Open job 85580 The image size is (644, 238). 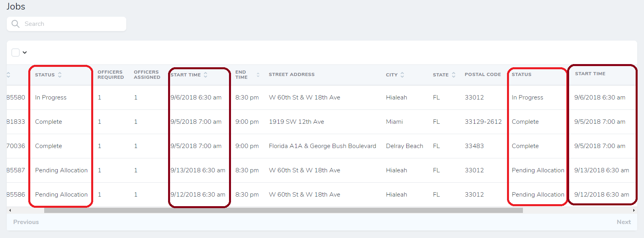click(x=18, y=97)
